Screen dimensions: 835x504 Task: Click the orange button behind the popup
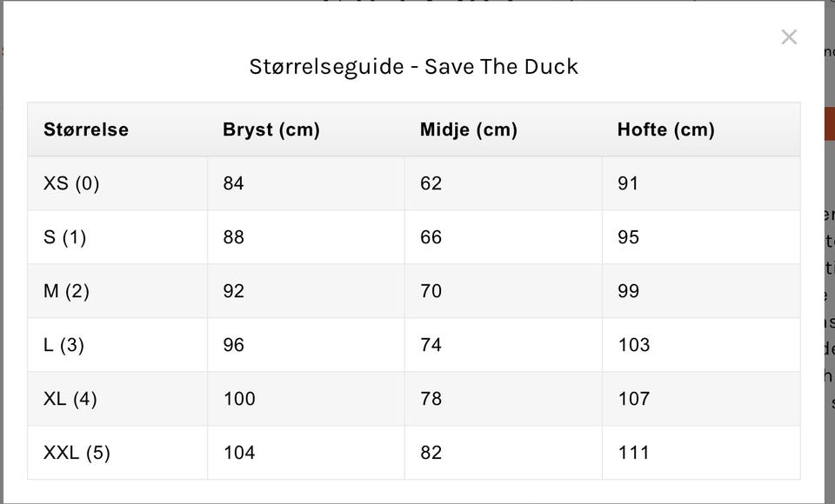point(828,123)
